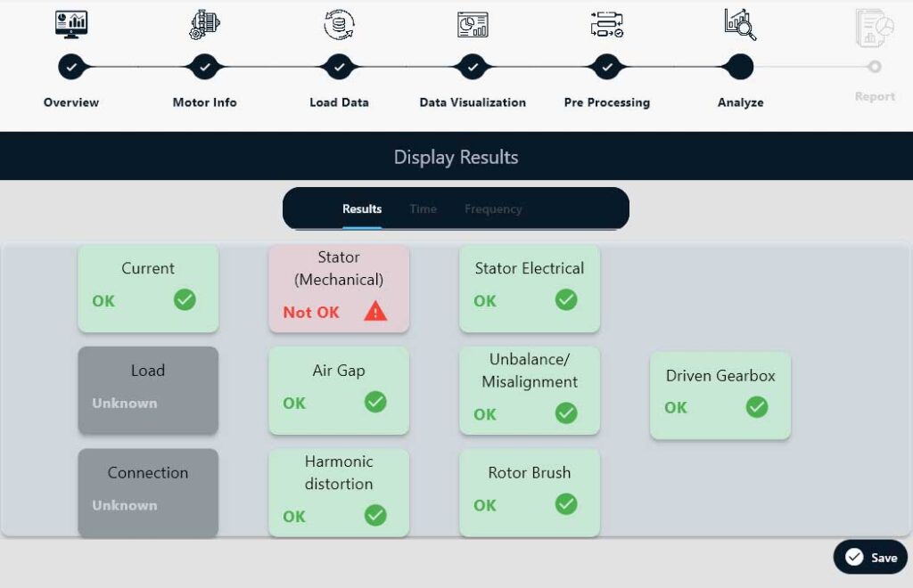Click the Motor Info motor icon
The image size is (913, 588).
tap(205, 24)
